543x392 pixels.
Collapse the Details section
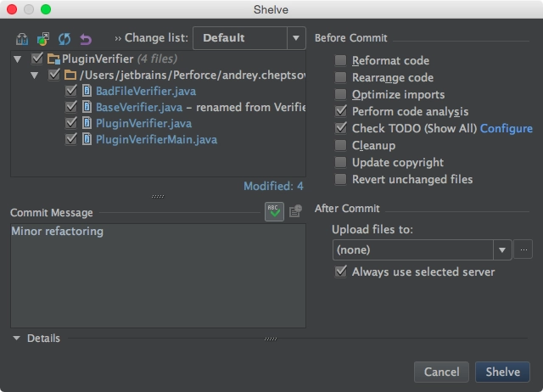tap(16, 338)
